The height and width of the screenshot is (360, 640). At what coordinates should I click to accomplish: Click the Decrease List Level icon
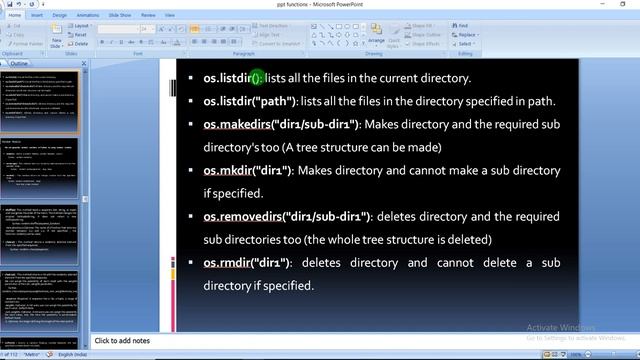[x=223, y=29]
